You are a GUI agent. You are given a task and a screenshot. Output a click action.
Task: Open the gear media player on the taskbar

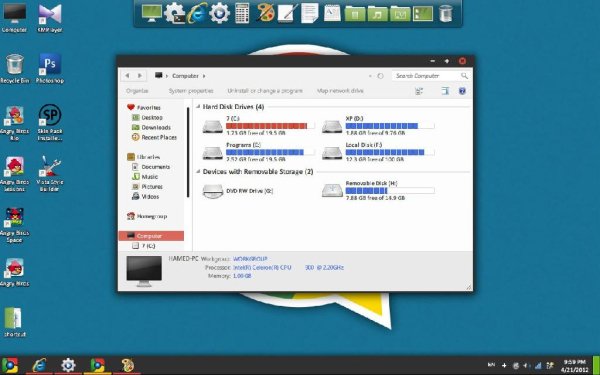pos(68,365)
